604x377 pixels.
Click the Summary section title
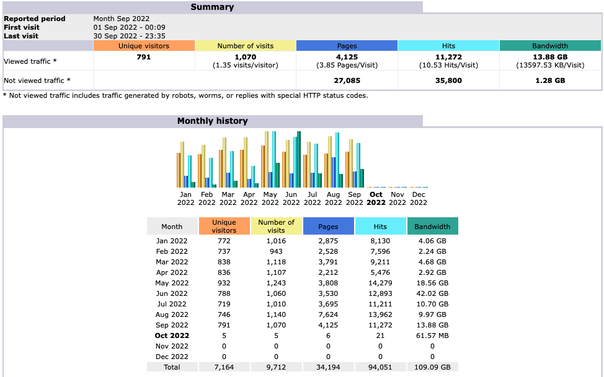pyautogui.click(x=212, y=7)
